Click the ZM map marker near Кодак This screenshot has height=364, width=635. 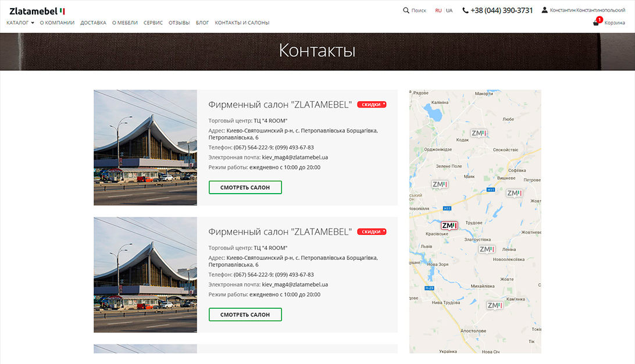point(479,133)
